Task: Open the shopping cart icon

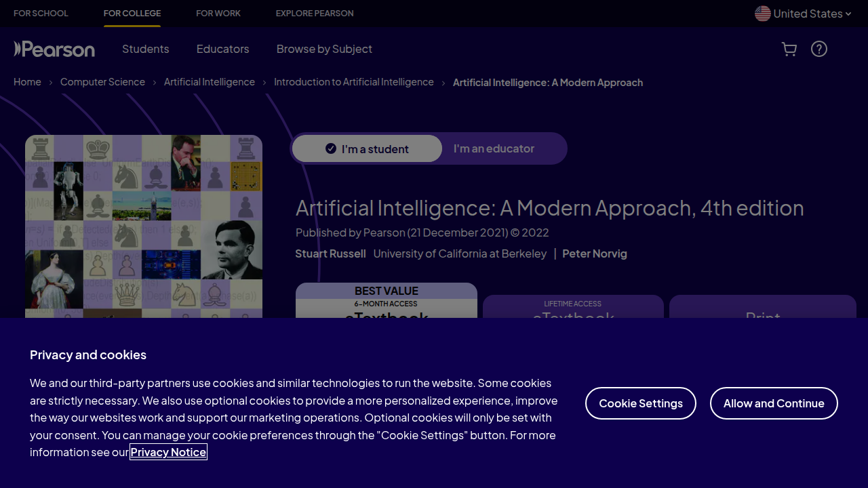Action: (789, 49)
